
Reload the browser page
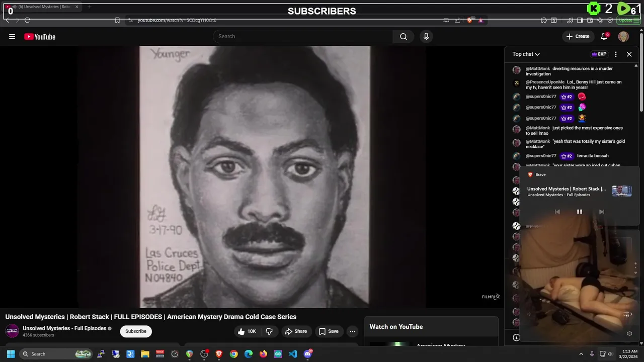tap(27, 20)
